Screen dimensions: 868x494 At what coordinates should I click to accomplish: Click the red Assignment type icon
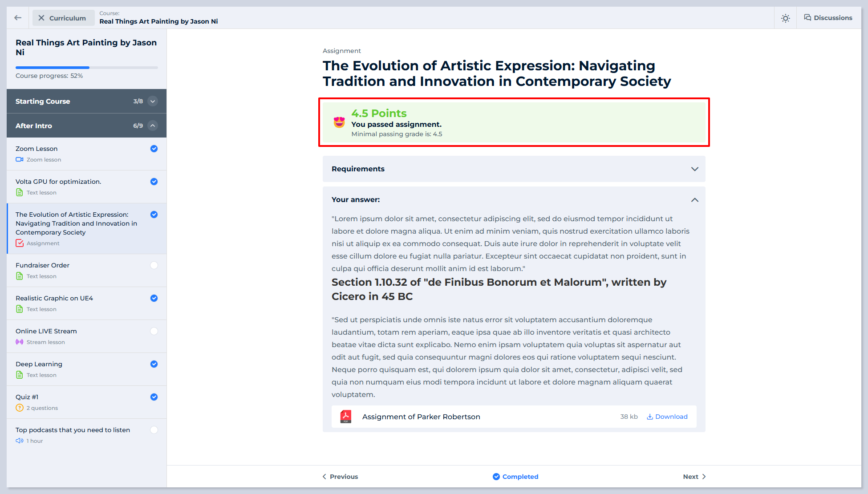pos(20,243)
